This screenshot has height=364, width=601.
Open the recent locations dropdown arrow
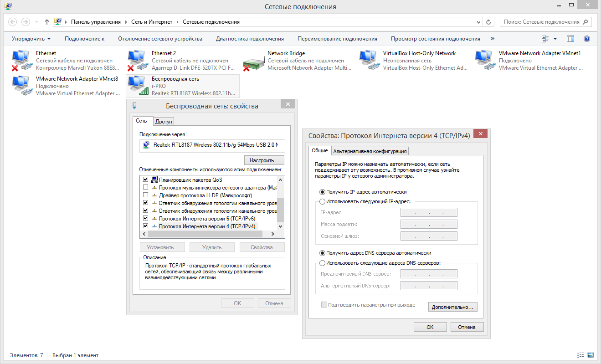[36, 22]
